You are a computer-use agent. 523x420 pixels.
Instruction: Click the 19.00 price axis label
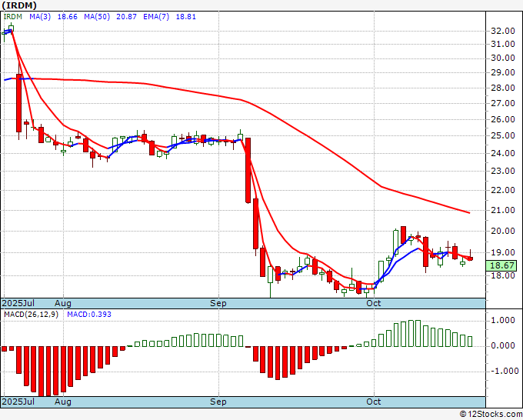click(503, 252)
